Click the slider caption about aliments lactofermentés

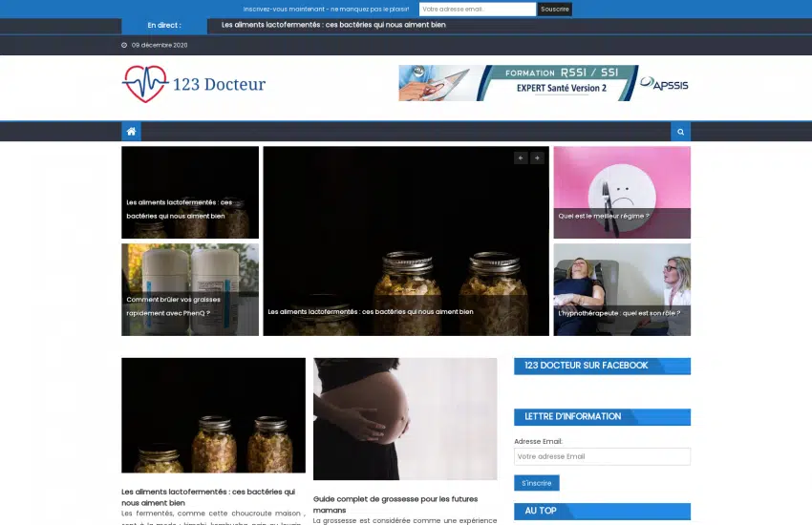371,312
